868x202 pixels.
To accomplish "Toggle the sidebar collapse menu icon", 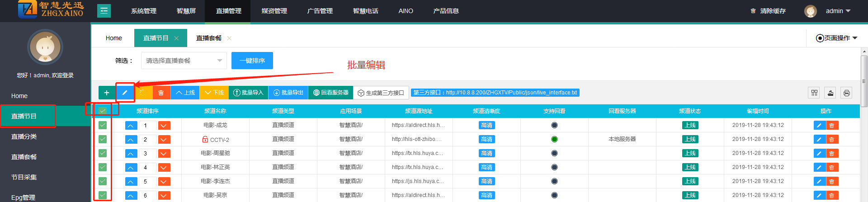I will [104, 11].
